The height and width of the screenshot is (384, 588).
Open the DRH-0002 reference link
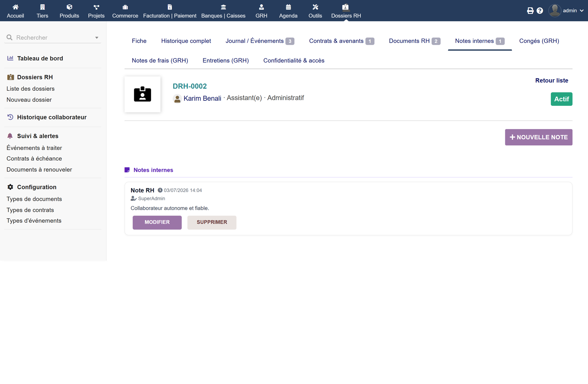(190, 86)
